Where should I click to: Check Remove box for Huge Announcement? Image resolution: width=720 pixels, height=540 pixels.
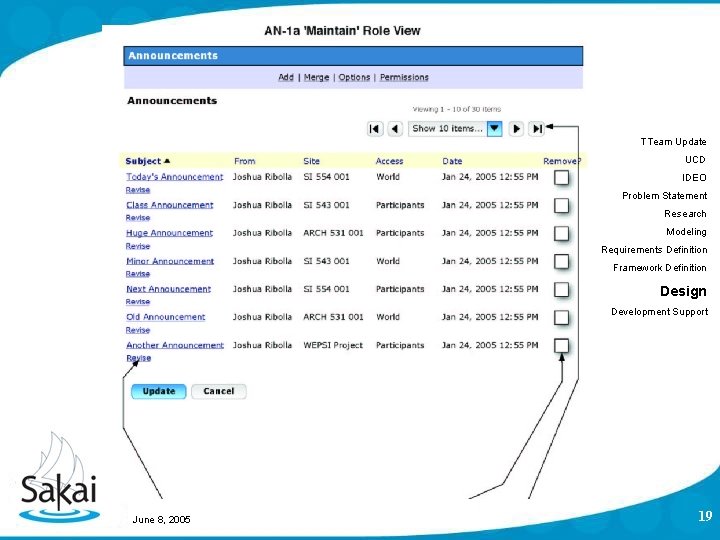point(561,233)
